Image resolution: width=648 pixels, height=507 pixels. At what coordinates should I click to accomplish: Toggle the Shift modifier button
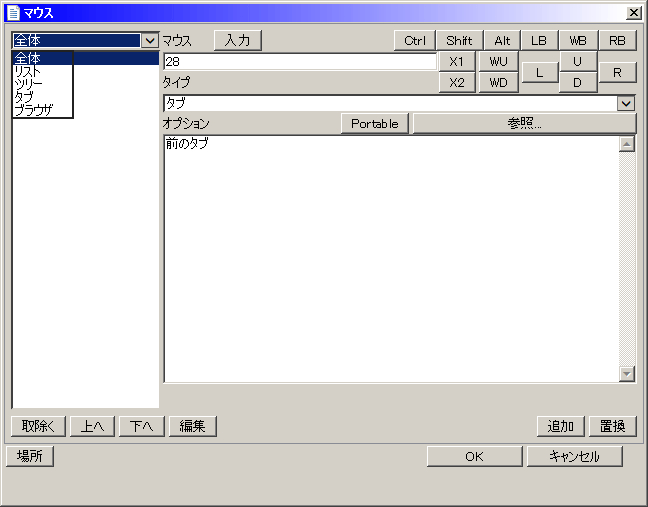pos(459,41)
